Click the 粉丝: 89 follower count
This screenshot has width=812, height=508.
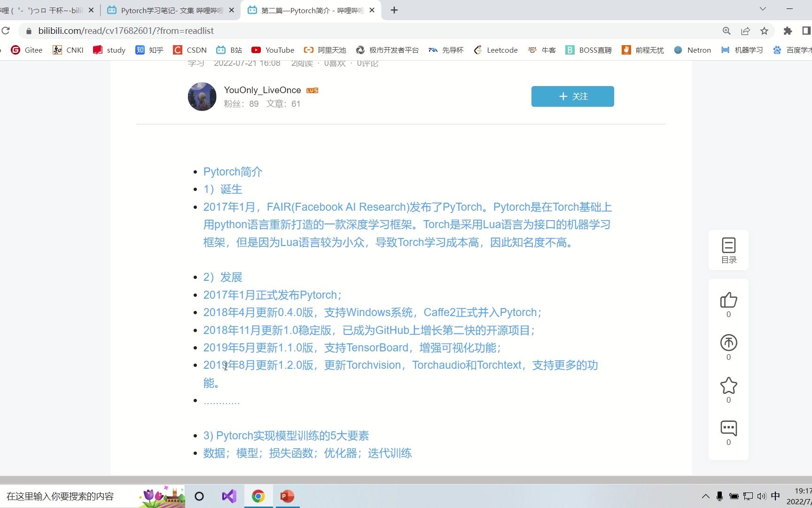(x=241, y=103)
